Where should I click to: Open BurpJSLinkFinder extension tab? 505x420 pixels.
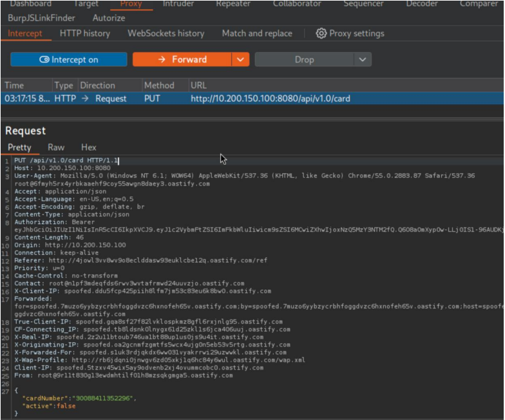coord(40,18)
